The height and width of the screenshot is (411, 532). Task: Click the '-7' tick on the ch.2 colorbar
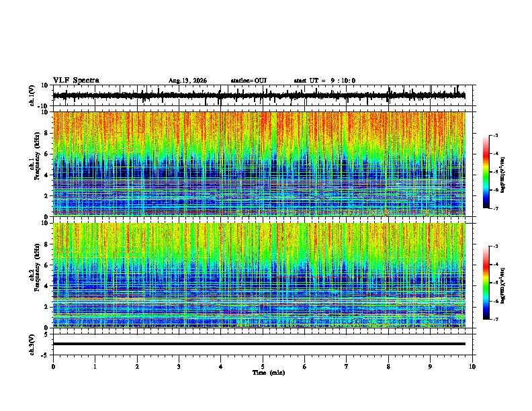495,319
